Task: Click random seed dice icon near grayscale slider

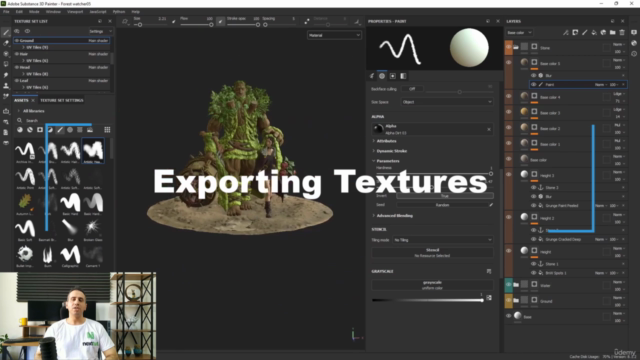Action: tap(489, 298)
